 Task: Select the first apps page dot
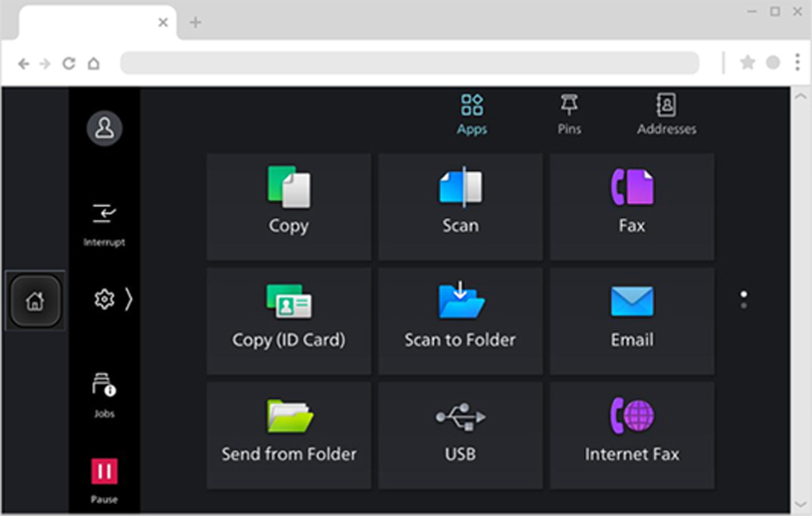point(743,294)
